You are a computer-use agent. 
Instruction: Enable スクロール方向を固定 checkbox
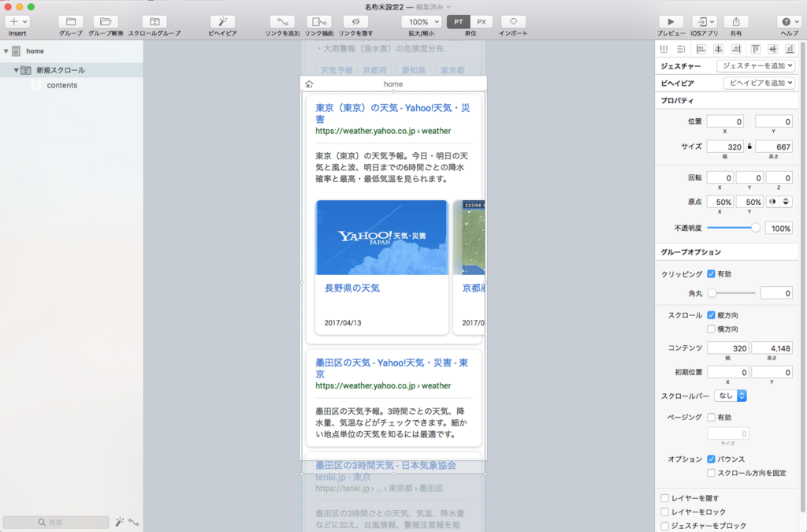point(712,473)
